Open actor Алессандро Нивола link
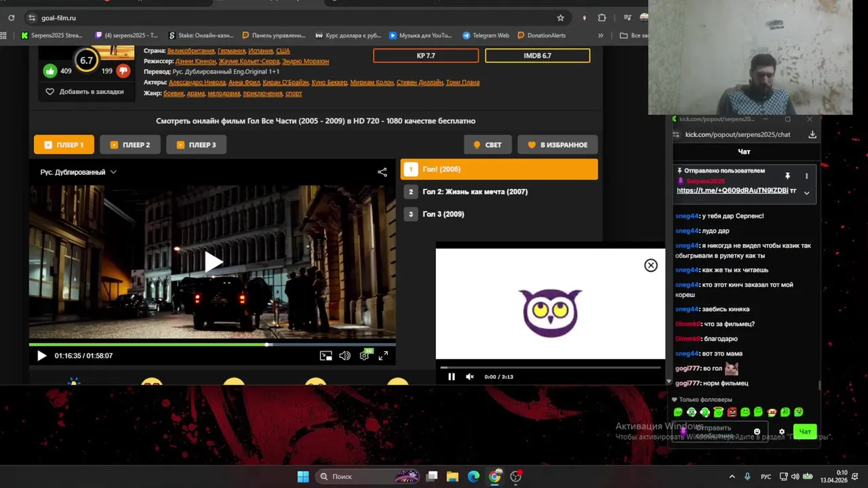This screenshot has width=868, height=488. coord(197,82)
